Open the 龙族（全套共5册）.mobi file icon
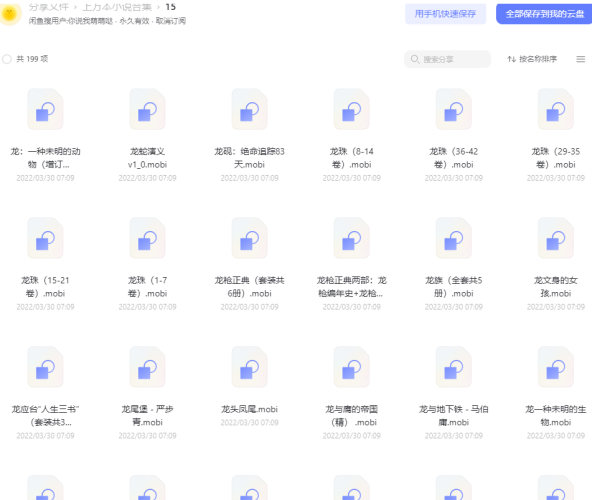Viewport: 592px width, 500px height. coord(453,238)
